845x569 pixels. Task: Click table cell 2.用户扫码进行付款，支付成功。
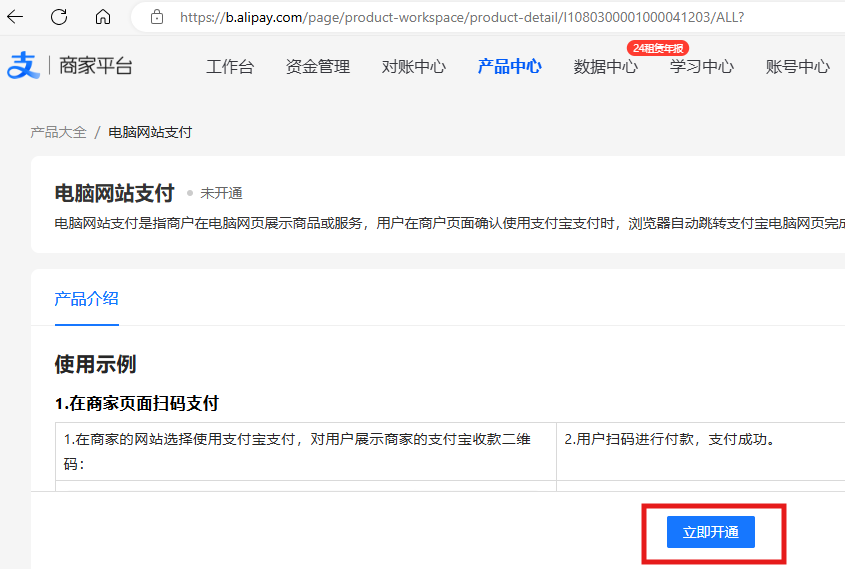(701, 452)
